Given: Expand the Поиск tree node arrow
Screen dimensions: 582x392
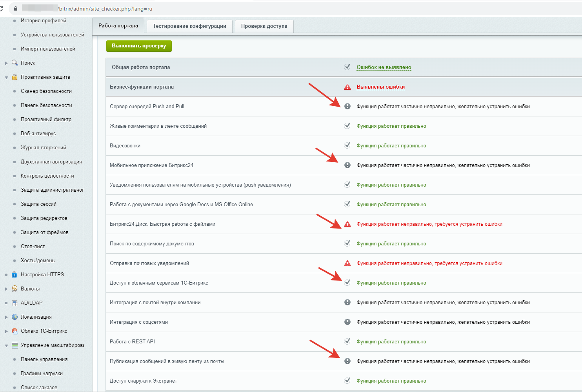Looking at the screenshot, I should click(x=6, y=63).
